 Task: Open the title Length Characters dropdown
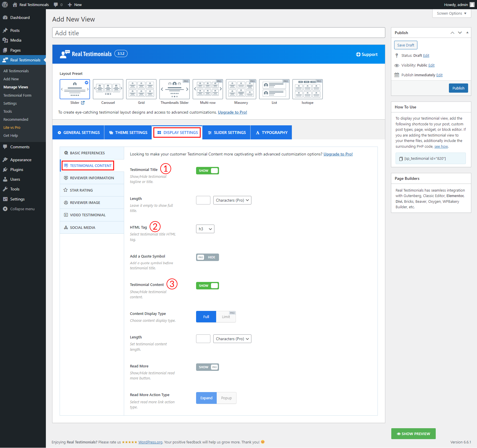pyautogui.click(x=232, y=200)
